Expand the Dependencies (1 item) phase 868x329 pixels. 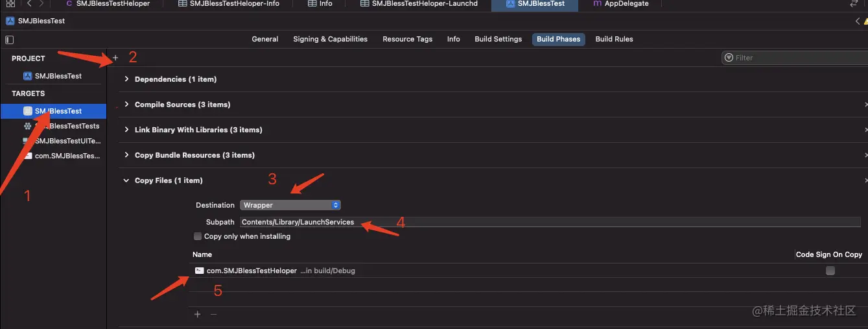(127, 79)
